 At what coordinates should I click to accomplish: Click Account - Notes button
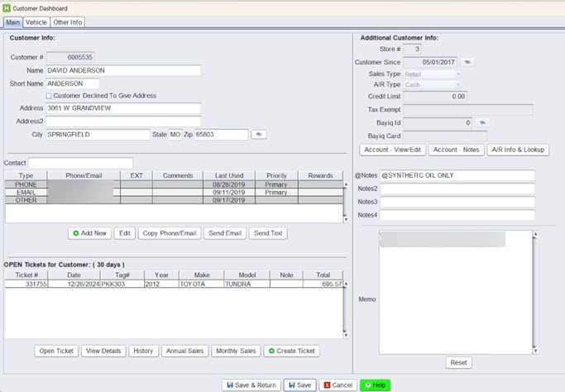point(454,150)
